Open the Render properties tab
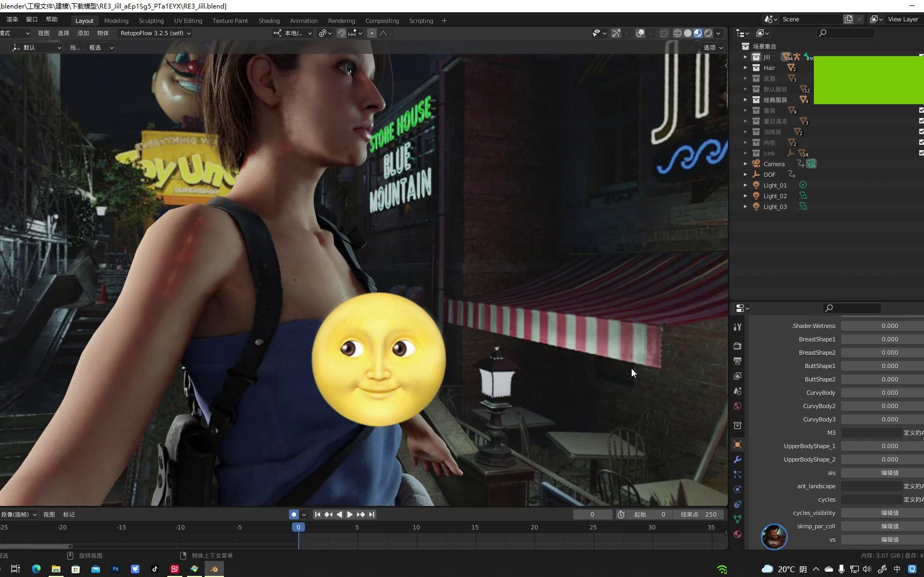 point(737,346)
